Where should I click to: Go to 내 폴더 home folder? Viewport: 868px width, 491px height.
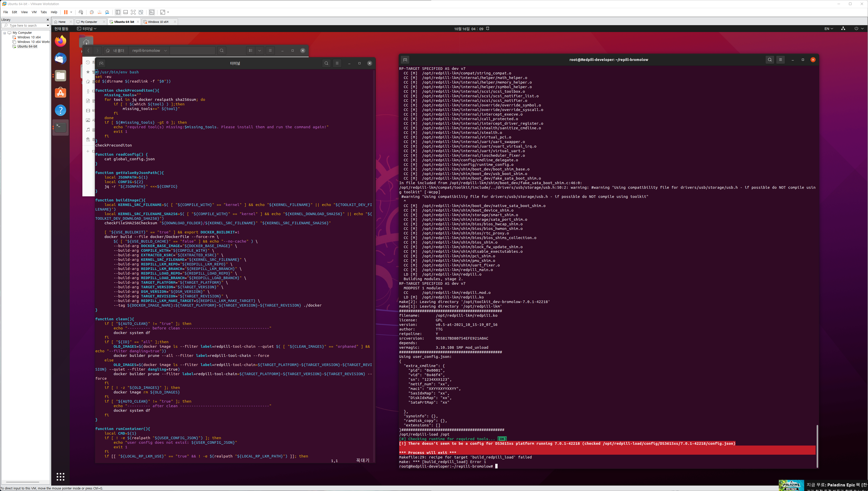coord(116,51)
